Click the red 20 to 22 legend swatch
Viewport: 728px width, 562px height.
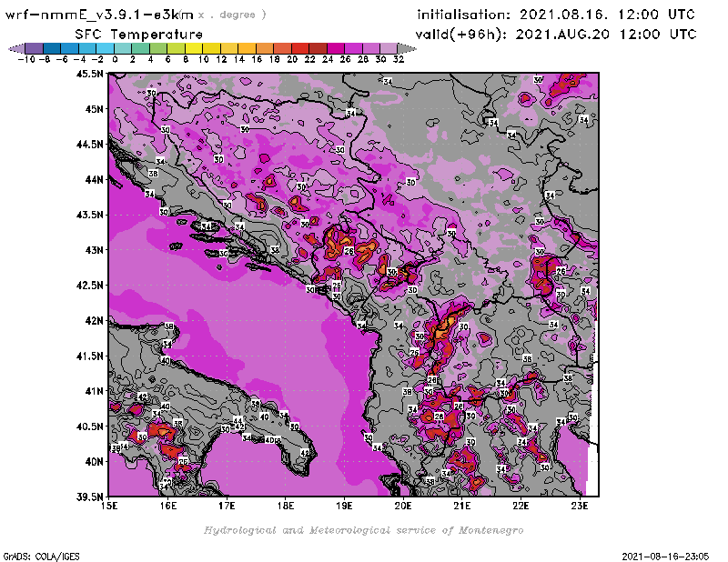[x=300, y=48]
